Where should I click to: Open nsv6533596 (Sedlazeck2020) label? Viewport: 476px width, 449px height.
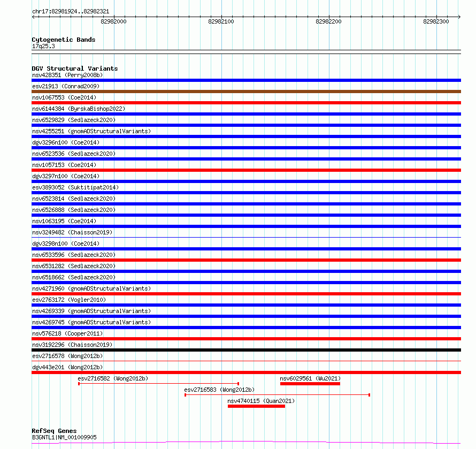74,255
